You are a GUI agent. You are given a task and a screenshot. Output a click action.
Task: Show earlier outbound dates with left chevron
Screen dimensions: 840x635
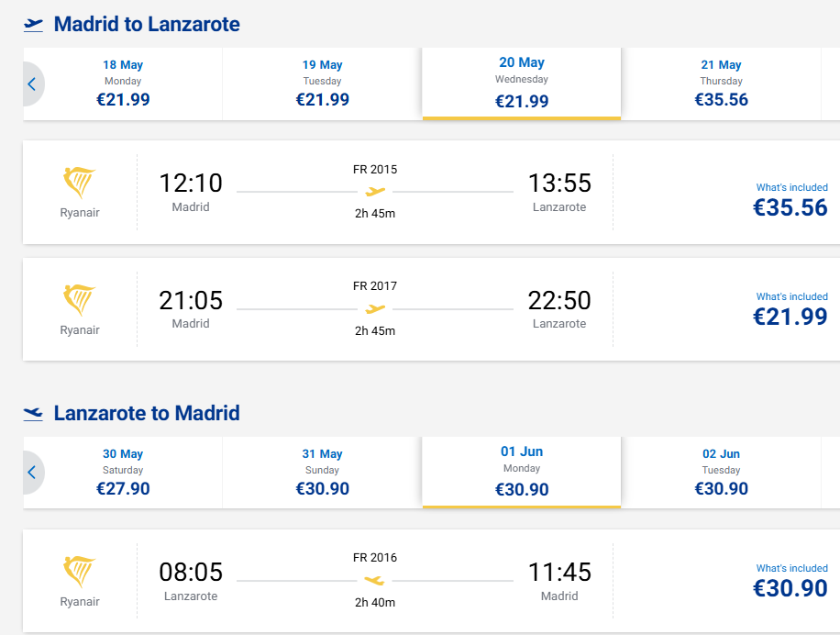pyautogui.click(x=31, y=84)
